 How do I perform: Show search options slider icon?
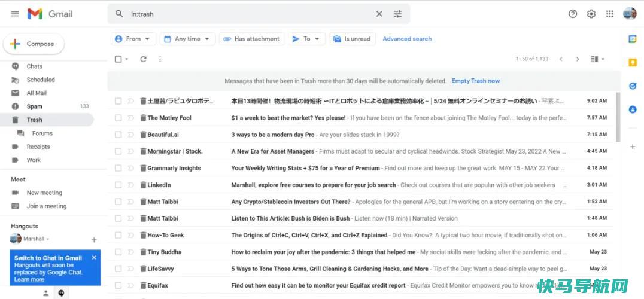pos(397,14)
